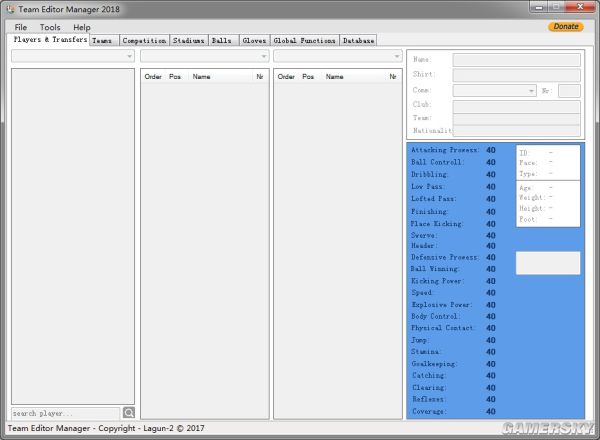Click the Order column header in middle table
Screen dimensions: 600x440
[153, 77]
